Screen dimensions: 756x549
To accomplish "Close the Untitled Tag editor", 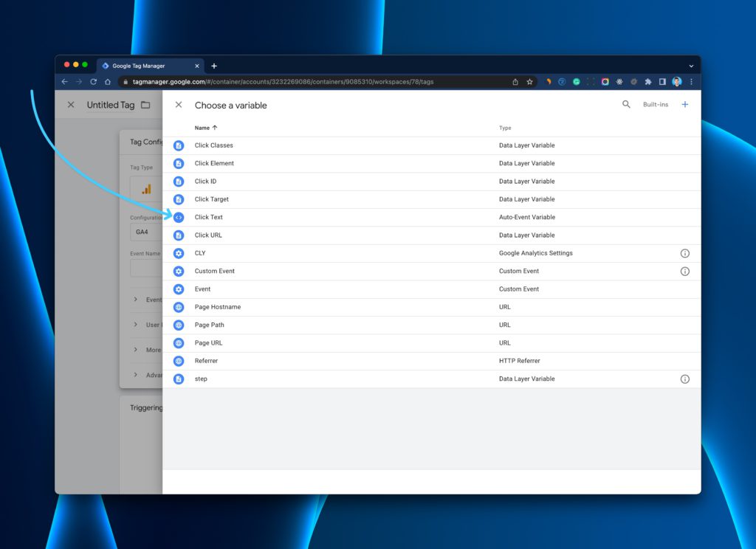I will (71, 105).
